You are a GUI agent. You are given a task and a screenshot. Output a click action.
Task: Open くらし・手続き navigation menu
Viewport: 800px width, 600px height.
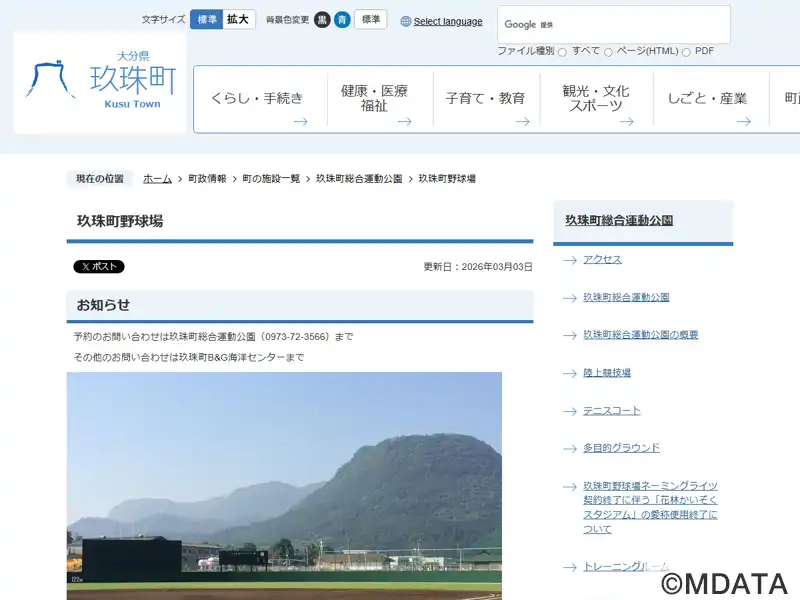[x=260, y=99]
